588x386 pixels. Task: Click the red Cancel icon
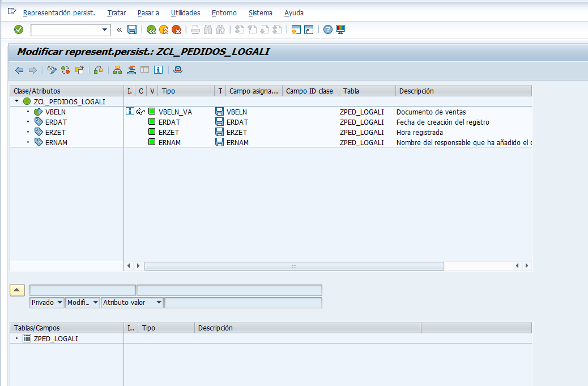coord(176,29)
